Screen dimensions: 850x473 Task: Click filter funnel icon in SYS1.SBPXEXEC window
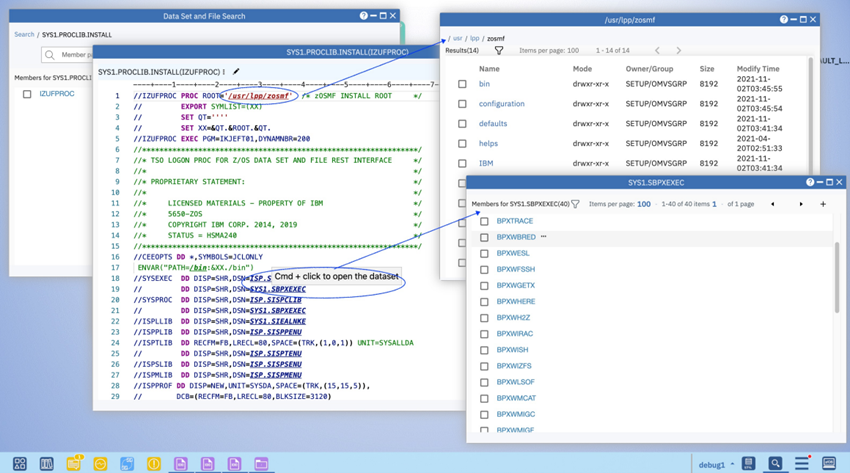tap(575, 204)
